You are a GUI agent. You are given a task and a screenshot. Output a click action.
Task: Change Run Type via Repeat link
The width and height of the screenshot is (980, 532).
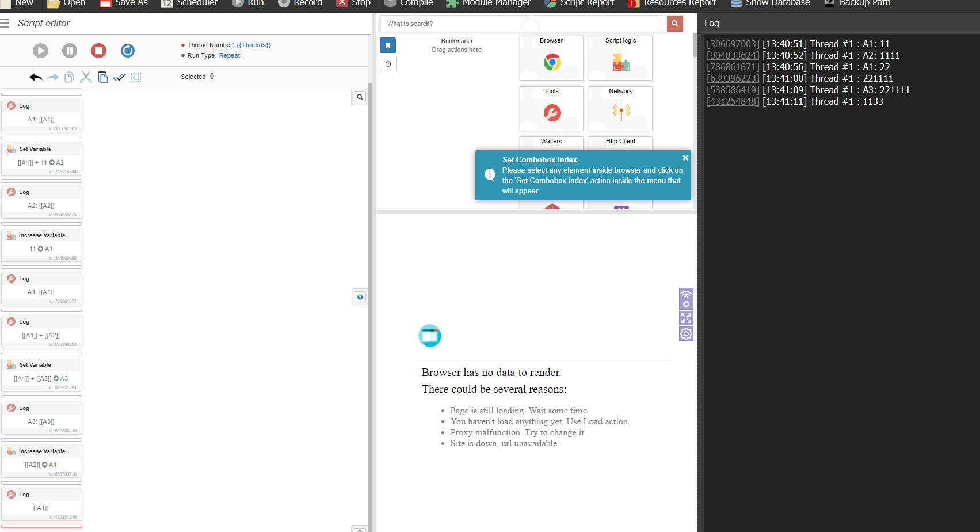(x=230, y=55)
